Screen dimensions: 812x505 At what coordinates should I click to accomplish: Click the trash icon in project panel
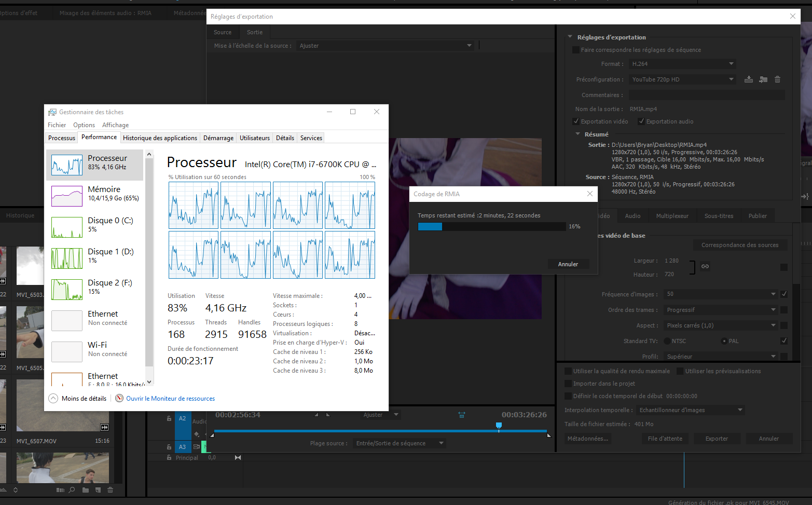point(110,489)
